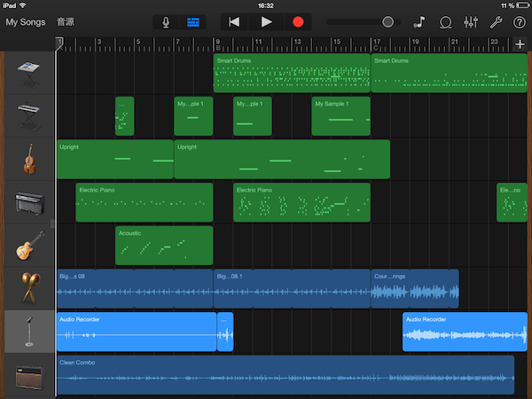Select the Acoustic guitar region
The width and height of the screenshot is (532, 399).
click(164, 246)
